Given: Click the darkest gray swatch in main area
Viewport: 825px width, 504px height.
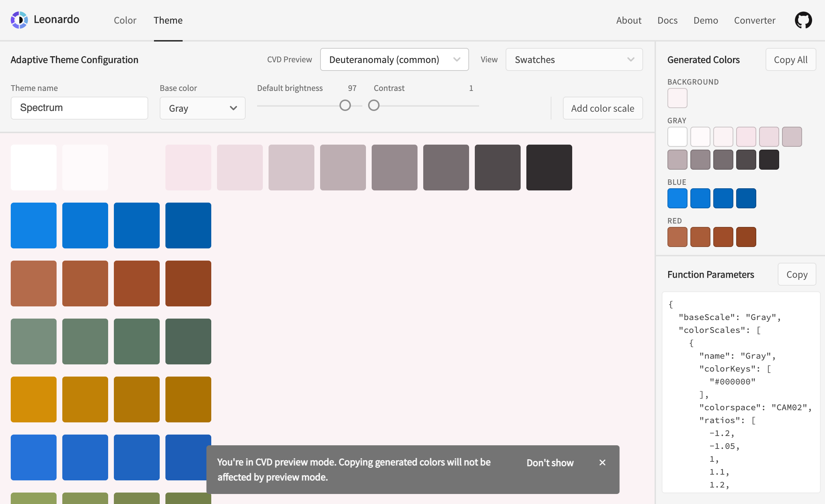Looking at the screenshot, I should [549, 168].
